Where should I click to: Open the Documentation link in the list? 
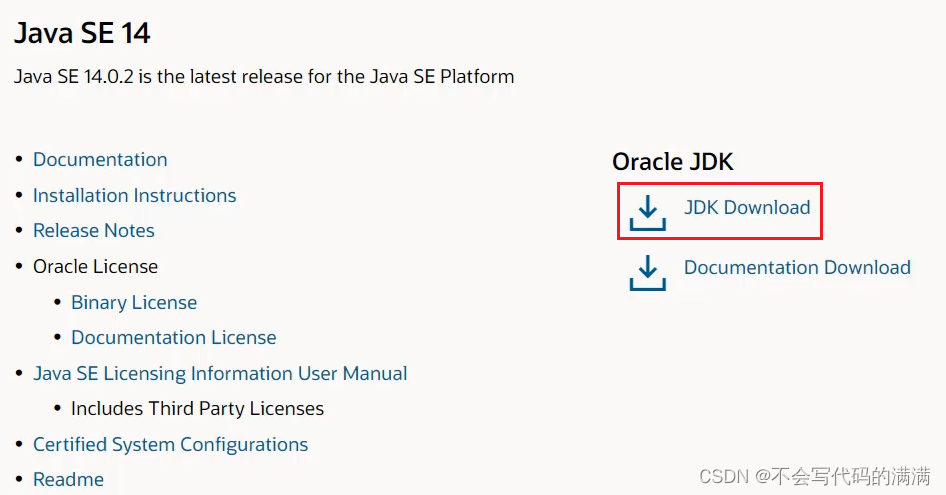100,159
